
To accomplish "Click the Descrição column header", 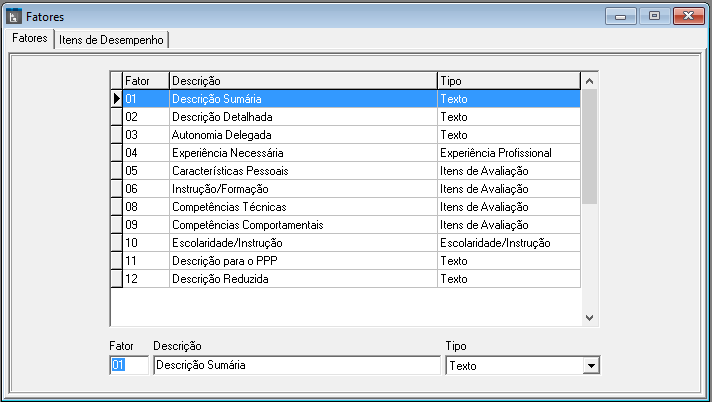I will coord(303,81).
